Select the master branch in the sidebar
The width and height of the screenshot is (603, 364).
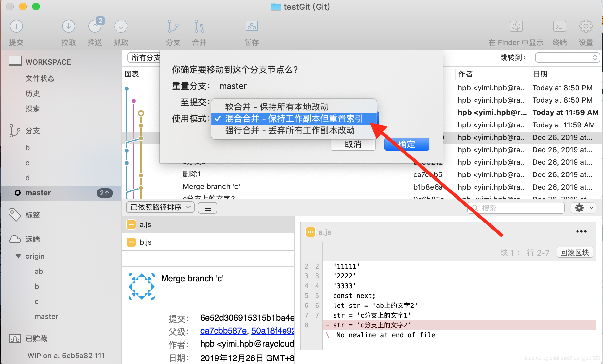coord(38,193)
